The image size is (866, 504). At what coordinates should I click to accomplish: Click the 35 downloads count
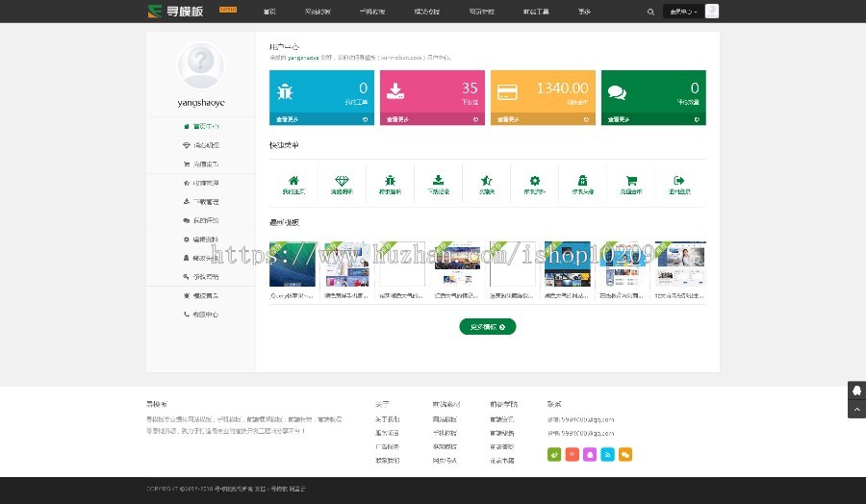[x=470, y=88]
